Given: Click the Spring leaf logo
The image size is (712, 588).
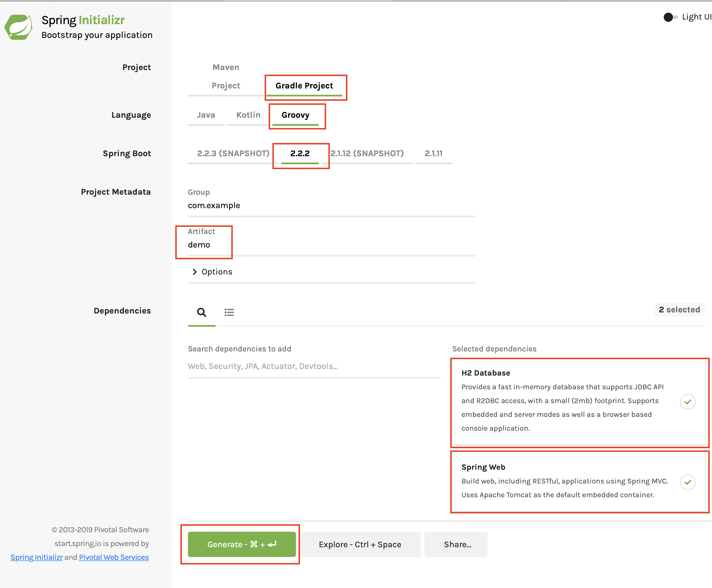Looking at the screenshot, I should pyautogui.click(x=18, y=27).
